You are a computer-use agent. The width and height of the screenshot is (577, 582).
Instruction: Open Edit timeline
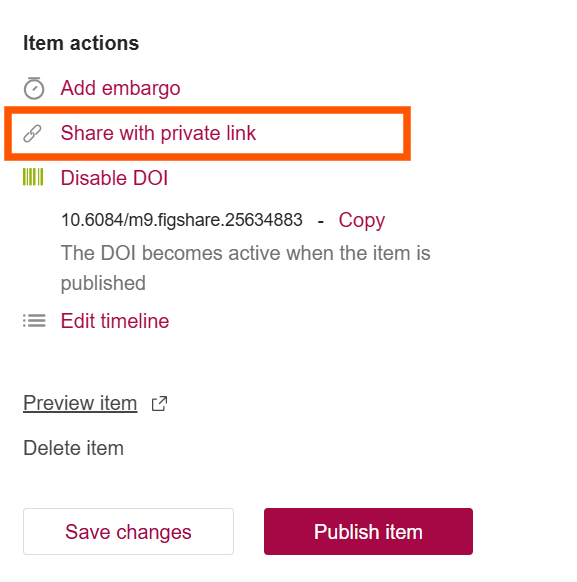[115, 321]
